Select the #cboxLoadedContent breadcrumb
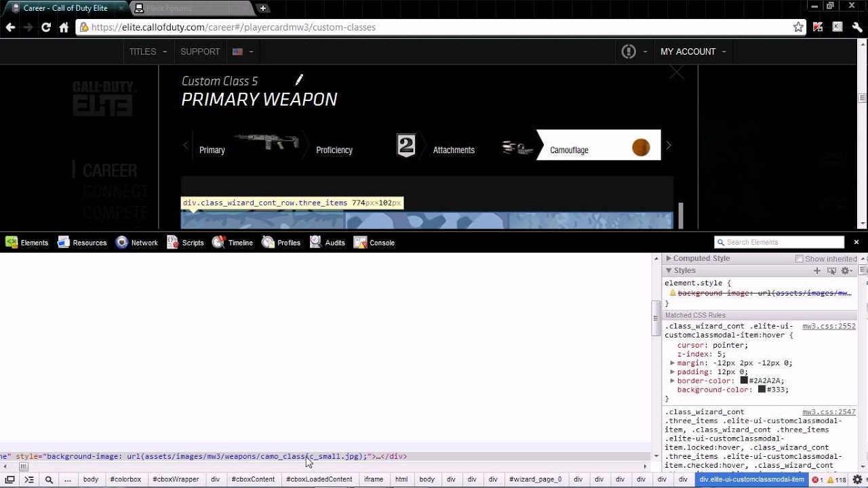Image resolution: width=868 pixels, height=488 pixels. tap(319, 479)
